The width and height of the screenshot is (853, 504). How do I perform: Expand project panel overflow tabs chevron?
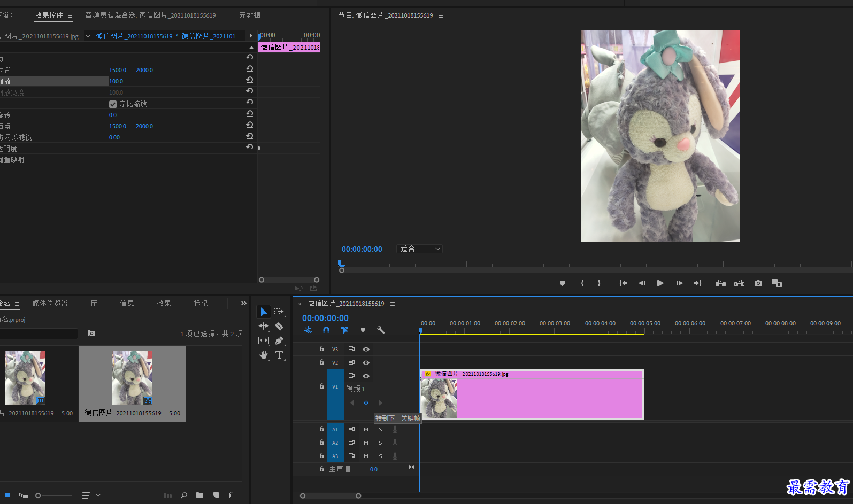244,303
